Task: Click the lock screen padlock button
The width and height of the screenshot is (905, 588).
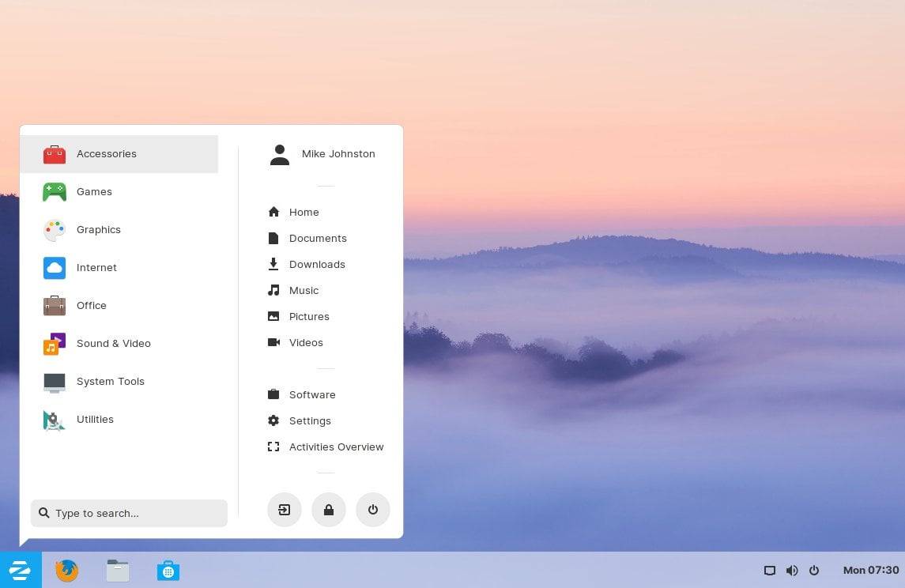Action: click(x=328, y=510)
